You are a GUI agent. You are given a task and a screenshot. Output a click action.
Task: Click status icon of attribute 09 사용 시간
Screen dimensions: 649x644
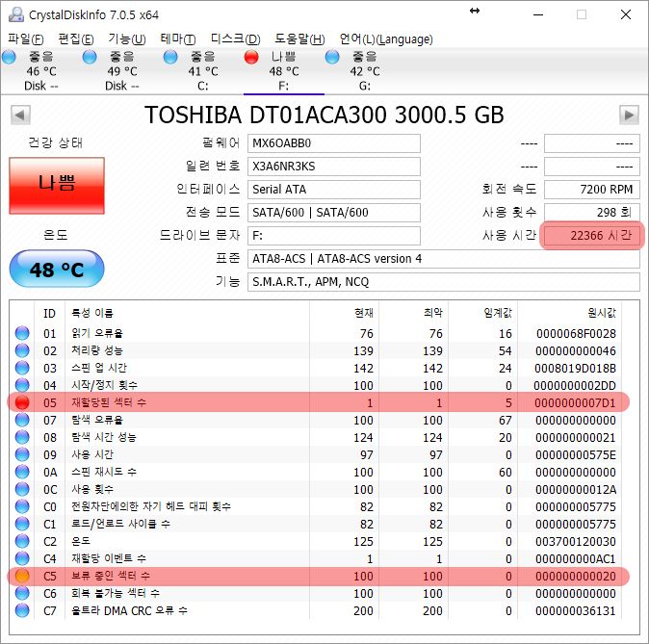(22, 455)
